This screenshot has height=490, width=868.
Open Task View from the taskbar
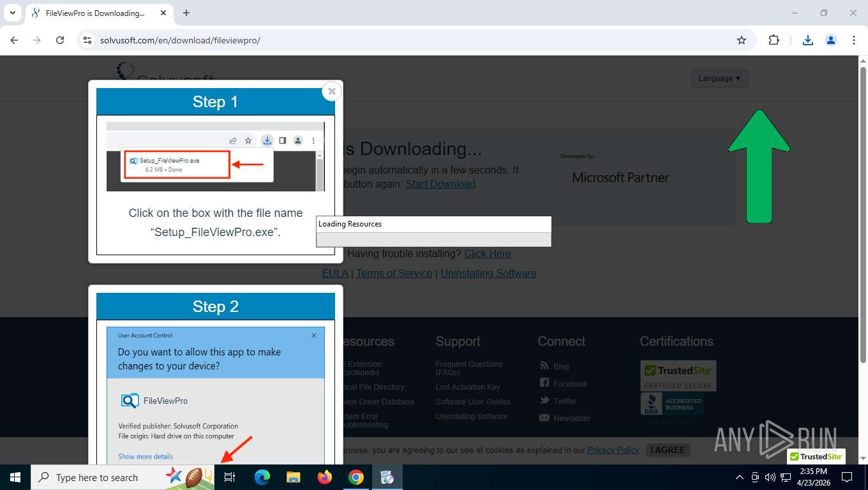coord(230,477)
